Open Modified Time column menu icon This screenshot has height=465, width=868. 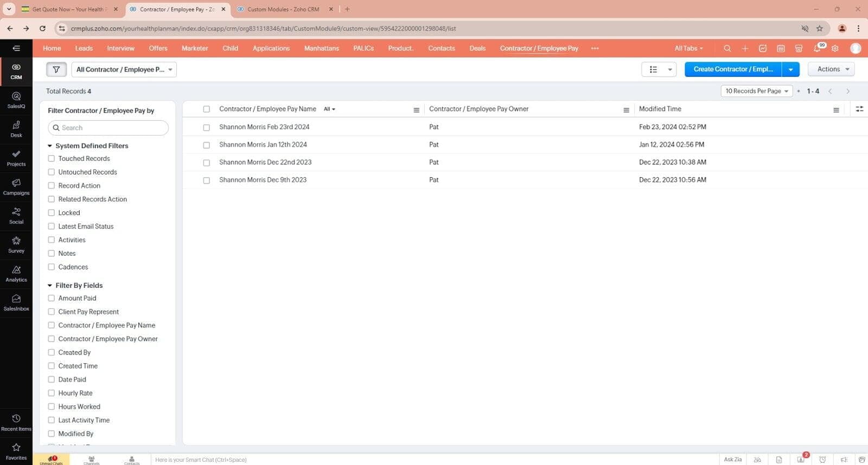coord(836,110)
